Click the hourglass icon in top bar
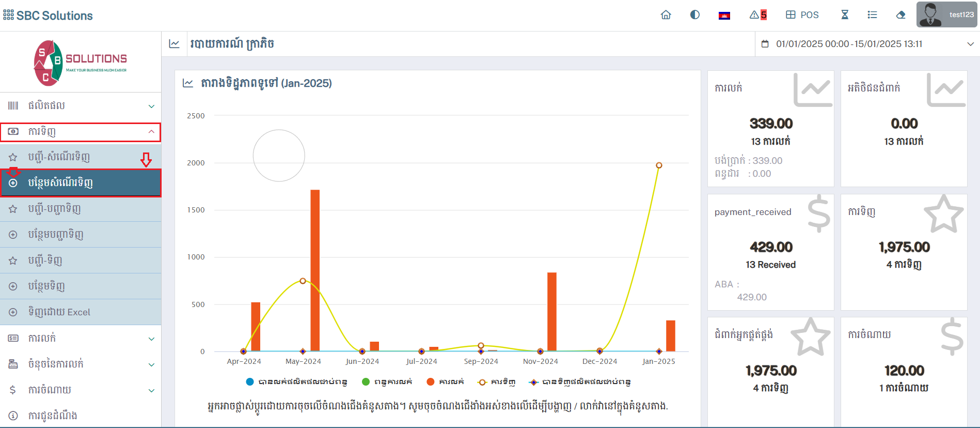 click(845, 15)
